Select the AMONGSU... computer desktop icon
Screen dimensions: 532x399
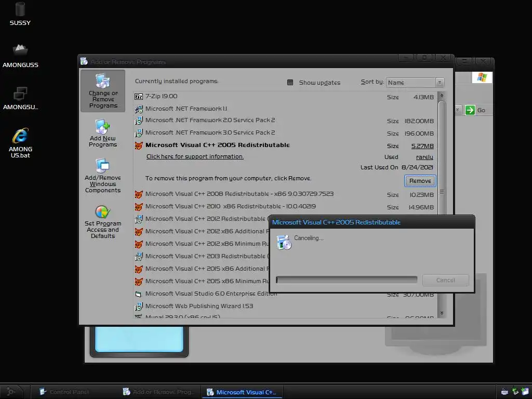tap(20, 98)
